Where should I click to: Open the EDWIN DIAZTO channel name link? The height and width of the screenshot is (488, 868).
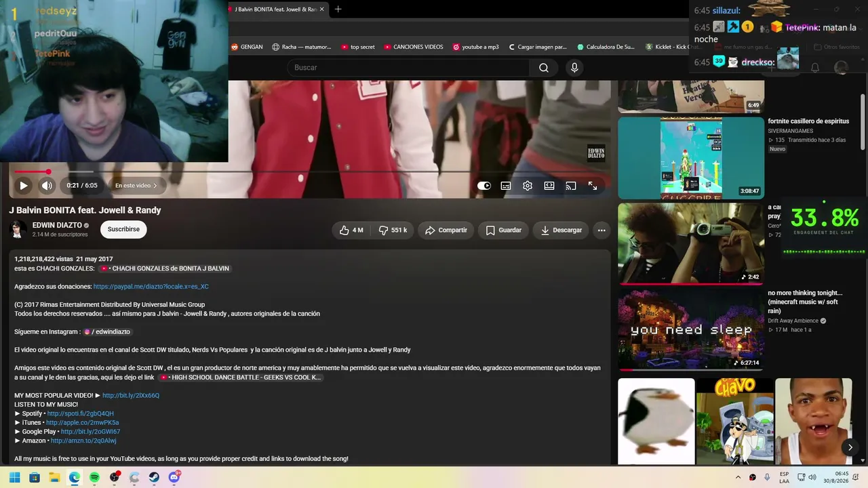click(x=57, y=225)
